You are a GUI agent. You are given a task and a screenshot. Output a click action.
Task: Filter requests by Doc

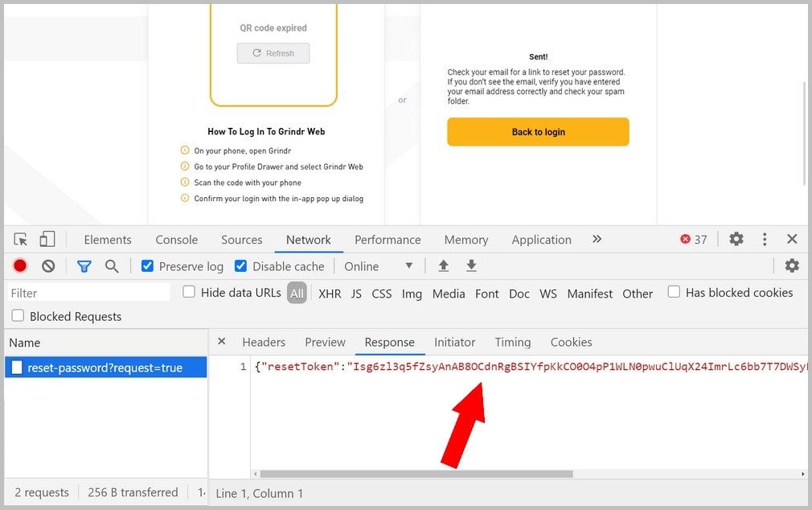[519, 294]
